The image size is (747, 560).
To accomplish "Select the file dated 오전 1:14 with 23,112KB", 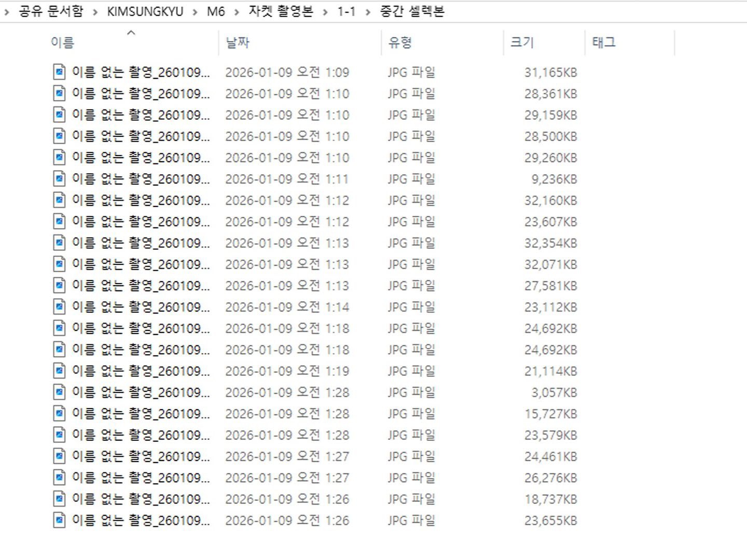I will (x=315, y=307).
